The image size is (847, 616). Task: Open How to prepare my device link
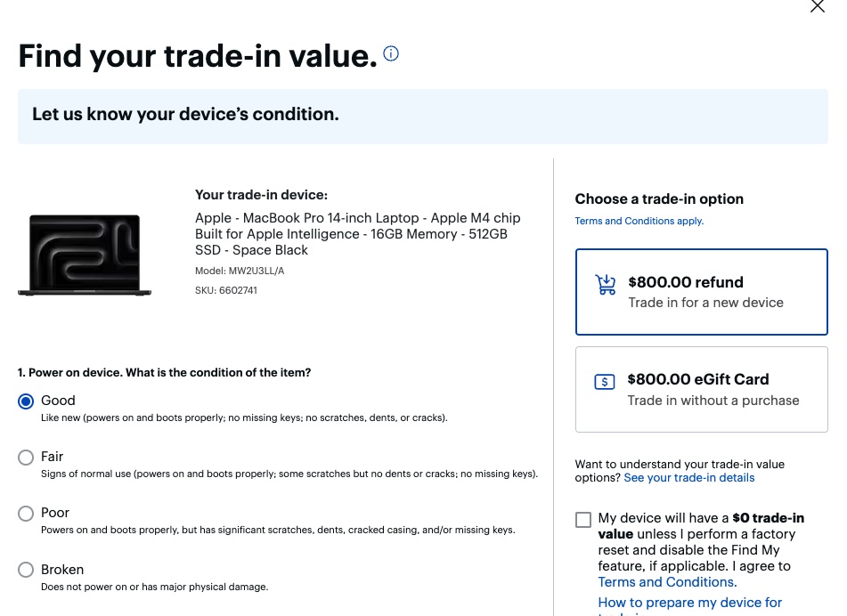pos(689,603)
